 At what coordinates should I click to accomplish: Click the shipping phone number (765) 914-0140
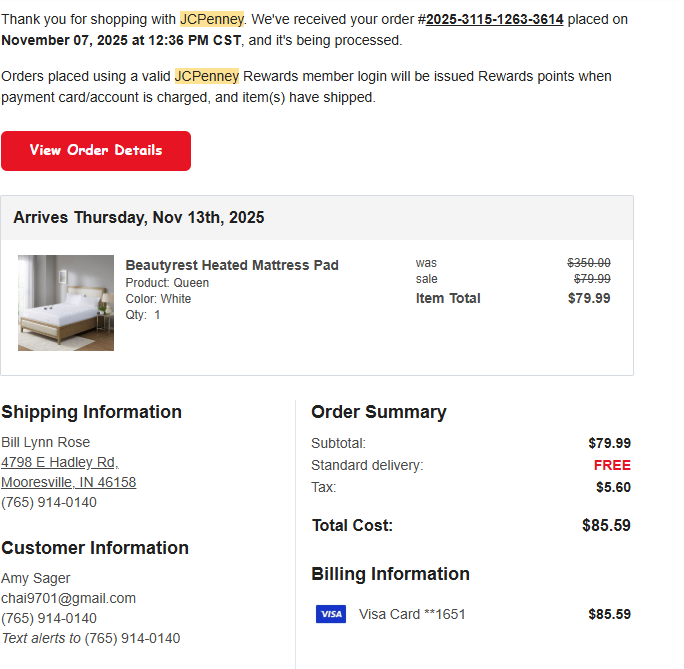click(x=49, y=502)
